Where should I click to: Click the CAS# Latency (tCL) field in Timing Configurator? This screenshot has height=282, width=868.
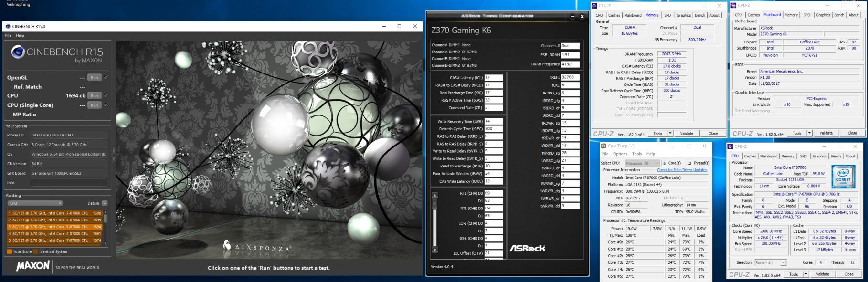pos(493,78)
